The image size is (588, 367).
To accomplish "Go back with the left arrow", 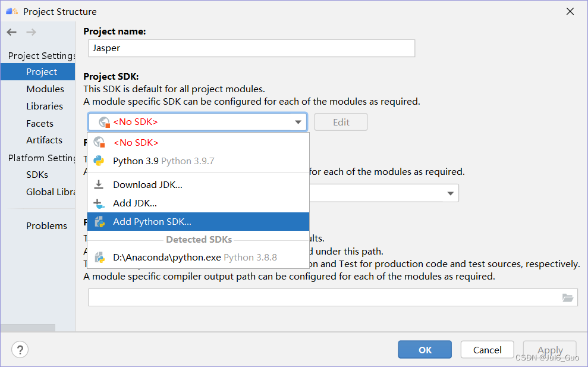I will tap(12, 32).
